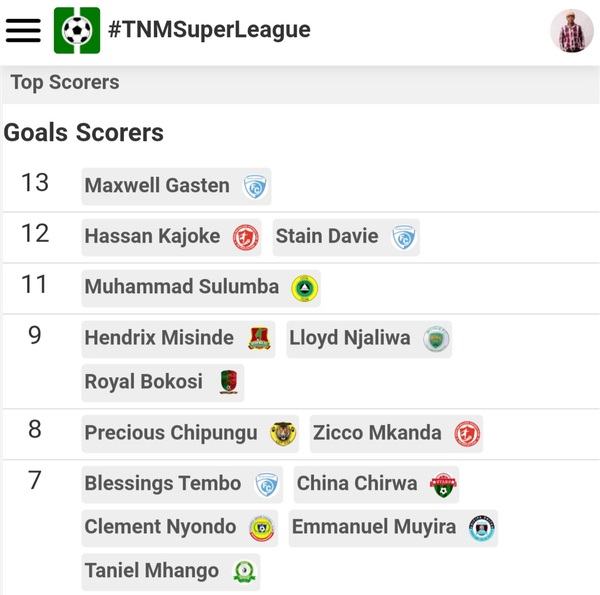
Task: Select the Top Scorers section header
Action: coord(65,82)
